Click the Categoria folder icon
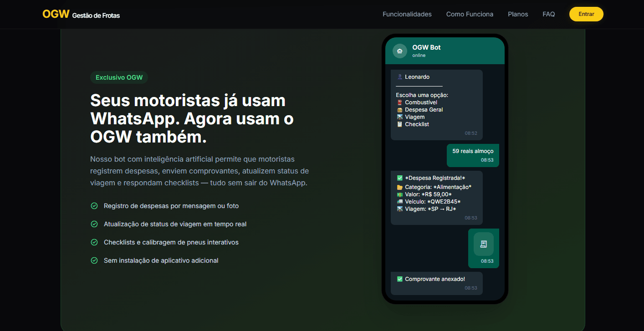 click(399, 187)
